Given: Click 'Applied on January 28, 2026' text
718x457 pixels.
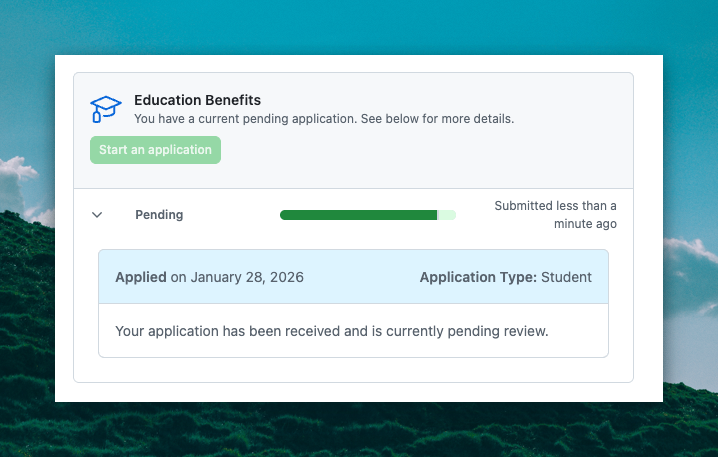Looking at the screenshot, I should coord(209,277).
